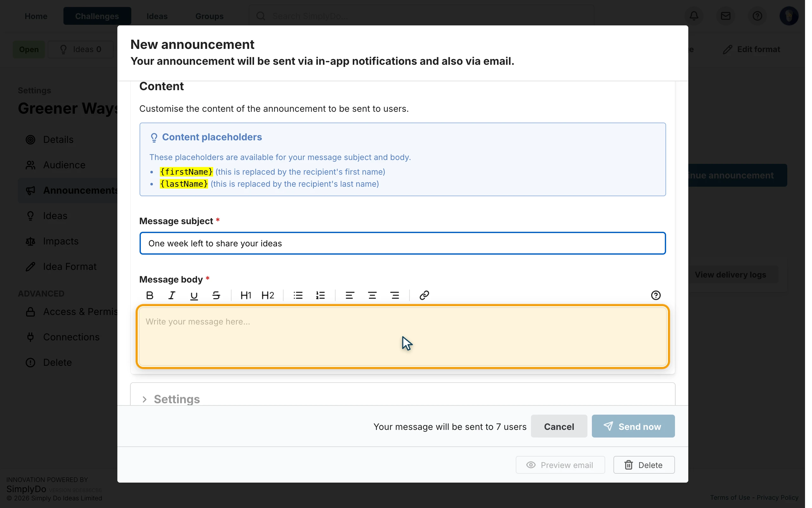Apply strikethrough formatting

(x=216, y=295)
